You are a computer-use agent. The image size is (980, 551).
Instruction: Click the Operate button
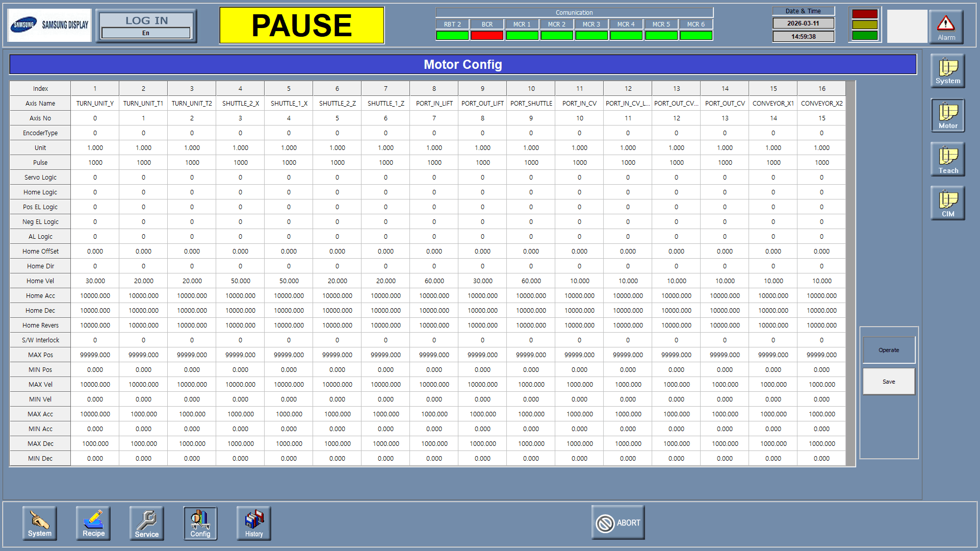[889, 350]
